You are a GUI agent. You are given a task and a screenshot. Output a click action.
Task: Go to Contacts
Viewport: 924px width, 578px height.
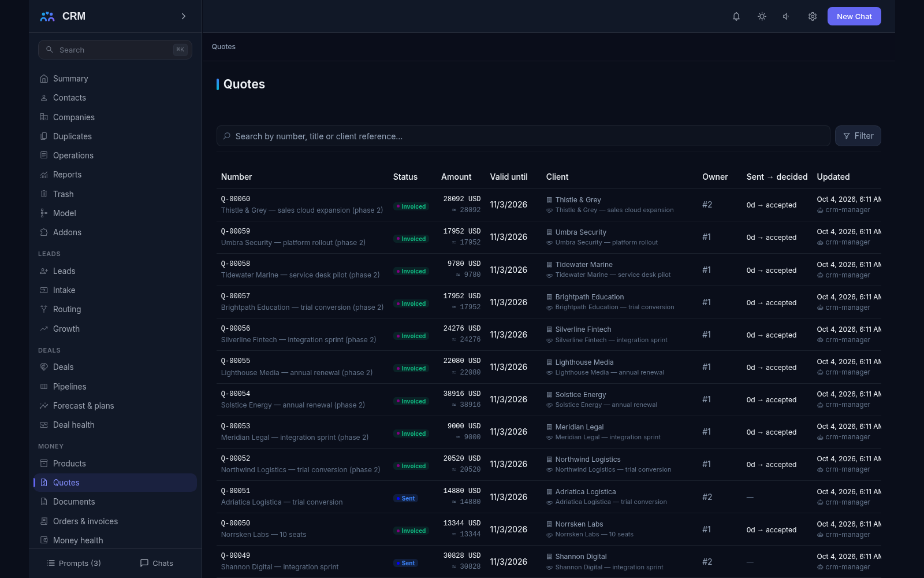[115, 98]
